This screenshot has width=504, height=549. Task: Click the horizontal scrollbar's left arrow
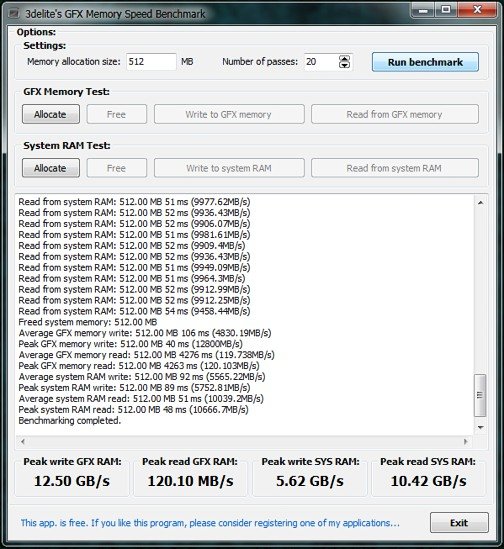coord(23,441)
